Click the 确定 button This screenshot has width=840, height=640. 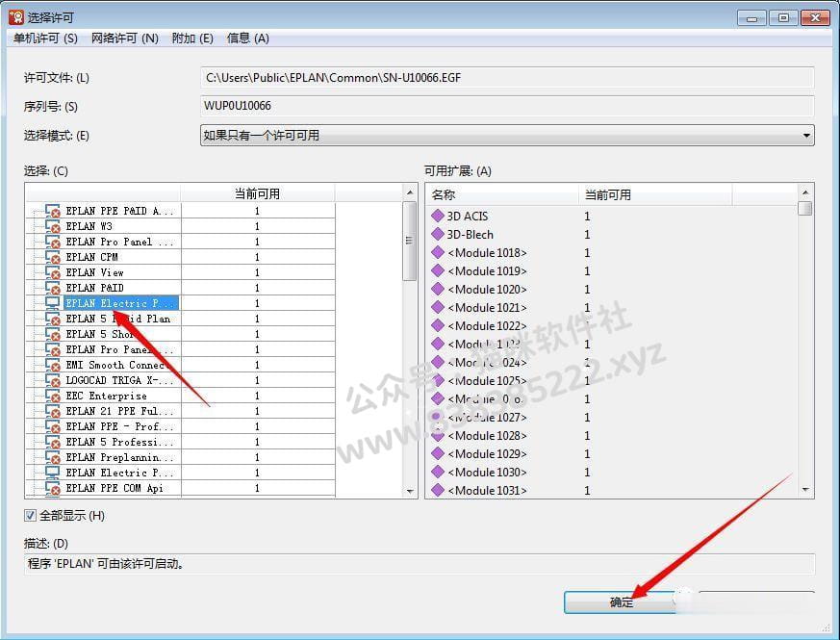[x=622, y=602]
